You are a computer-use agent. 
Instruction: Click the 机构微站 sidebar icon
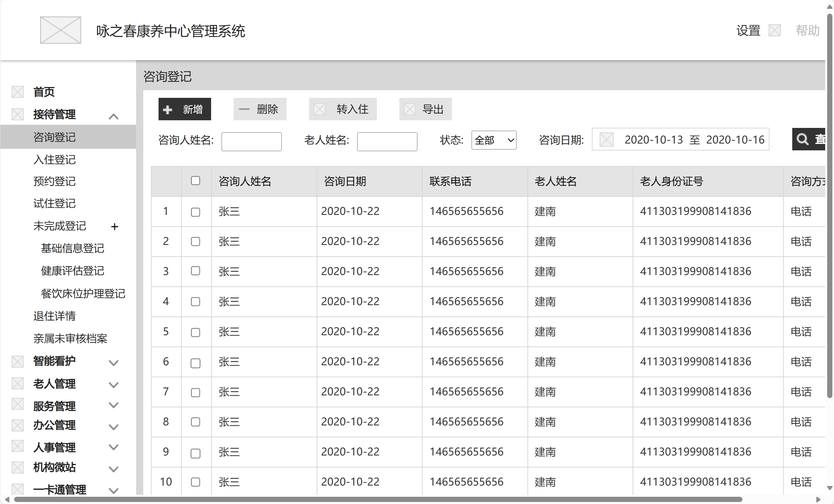click(x=18, y=467)
